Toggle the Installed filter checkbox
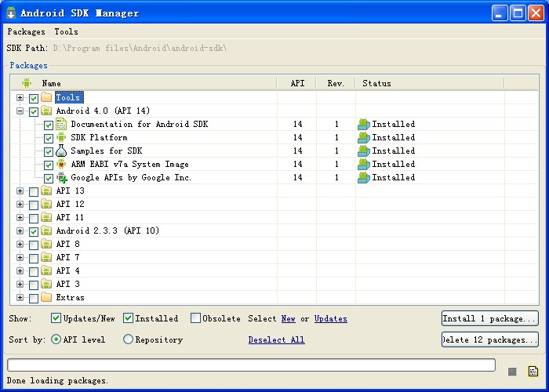The width and height of the screenshot is (549, 392). tap(128, 318)
